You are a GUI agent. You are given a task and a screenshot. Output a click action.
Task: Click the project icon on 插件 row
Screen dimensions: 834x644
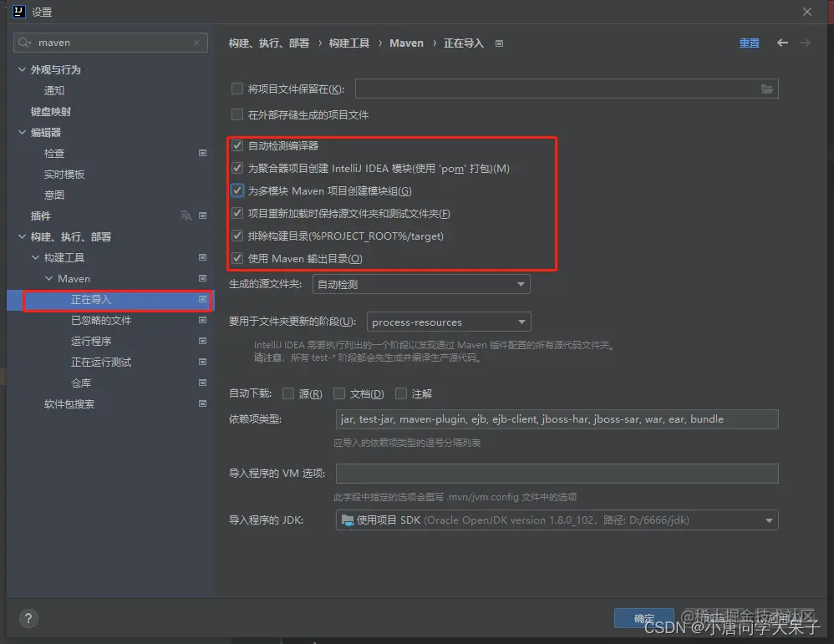pyautogui.click(x=202, y=216)
